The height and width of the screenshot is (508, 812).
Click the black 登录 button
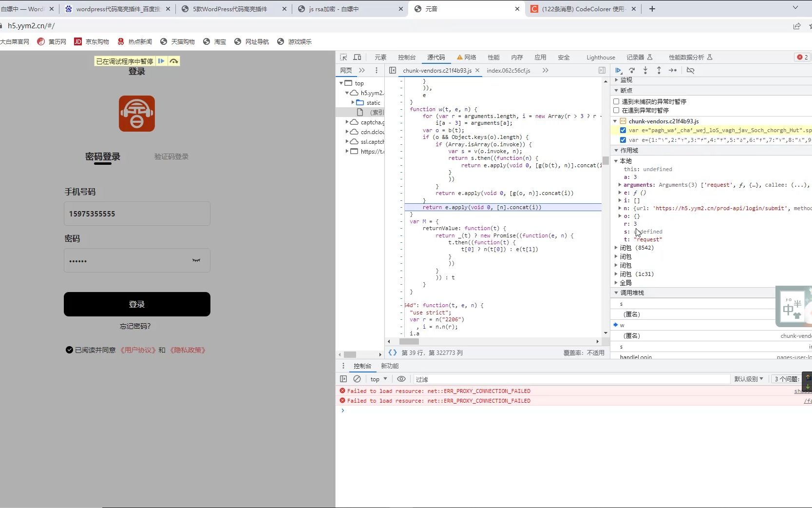pos(137,304)
